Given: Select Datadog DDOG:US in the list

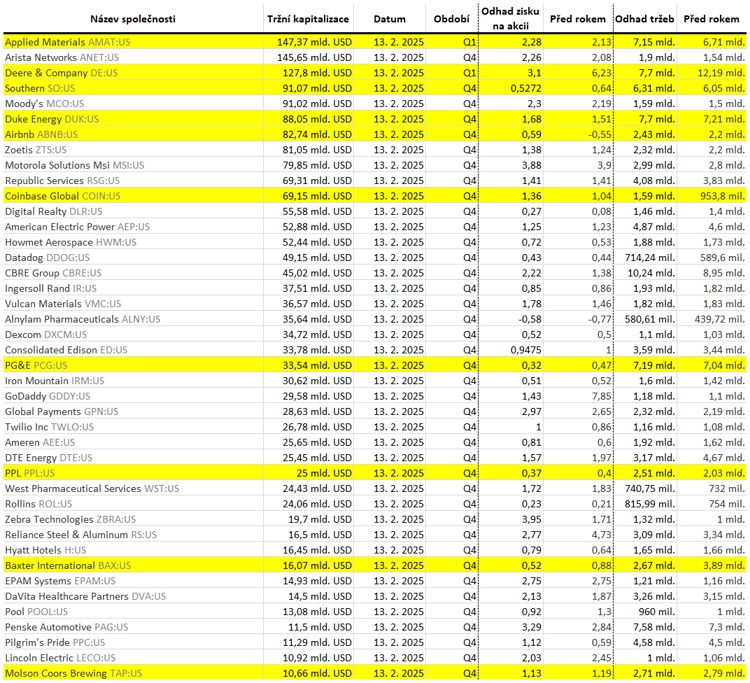Looking at the screenshot, I should click(x=47, y=258).
